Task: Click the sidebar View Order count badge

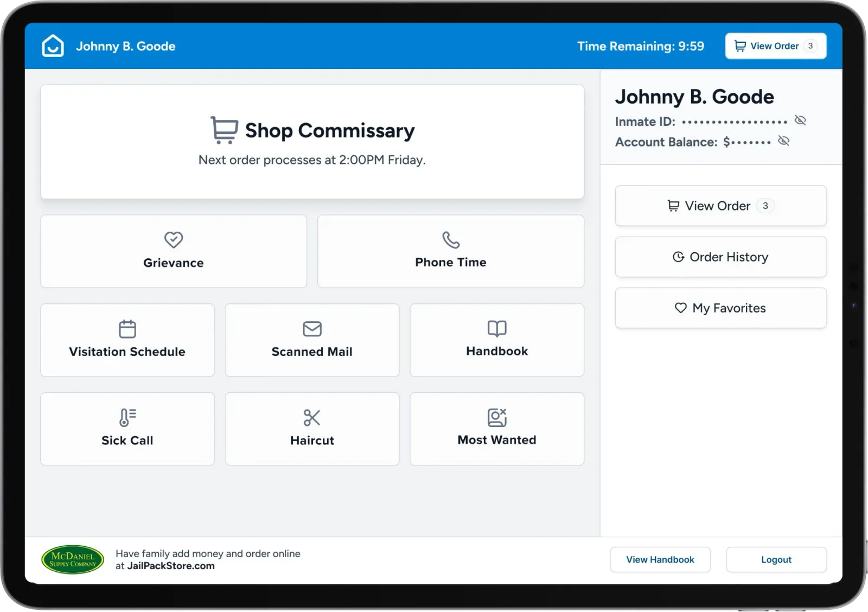Action: [x=765, y=206]
